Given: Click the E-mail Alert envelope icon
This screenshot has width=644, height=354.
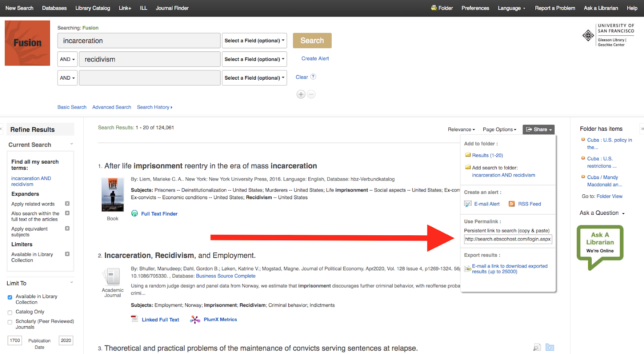Looking at the screenshot, I should point(468,204).
